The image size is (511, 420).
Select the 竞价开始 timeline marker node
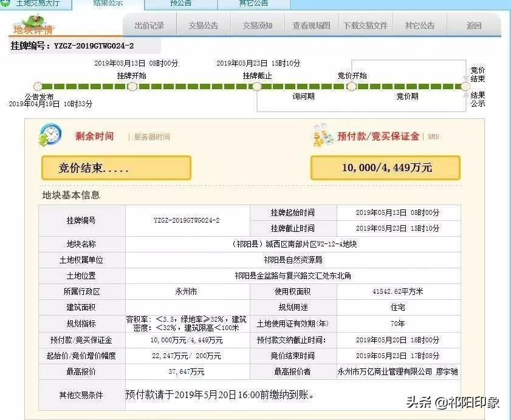pyautogui.click(x=351, y=87)
